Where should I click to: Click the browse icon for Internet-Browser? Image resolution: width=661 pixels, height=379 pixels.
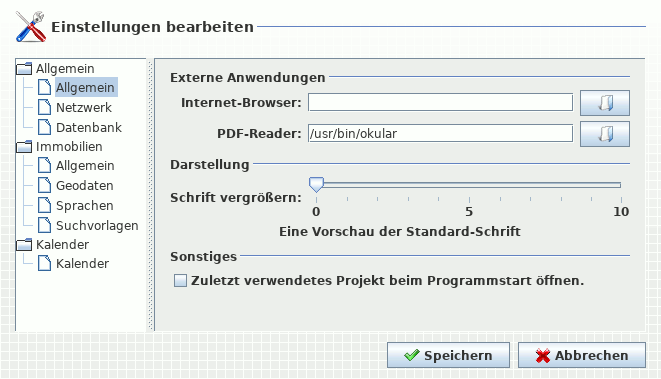coord(605,103)
